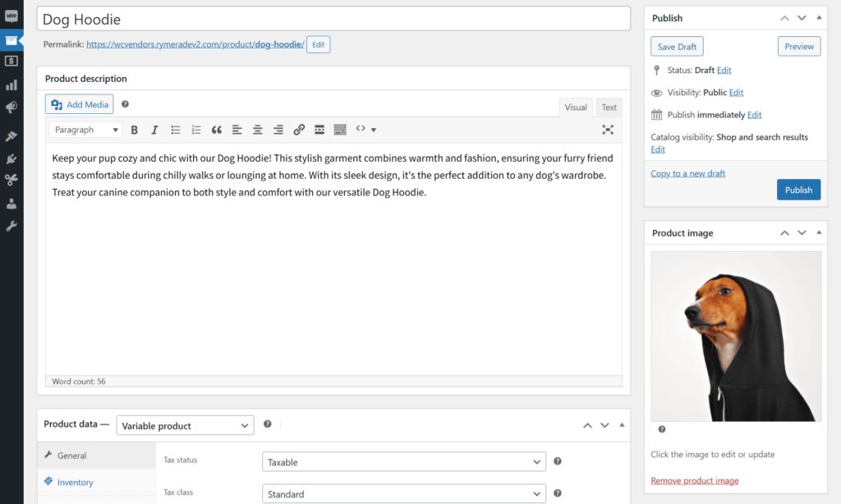Collapse the Publish panel
The height and width of the screenshot is (504, 841).
820,18
